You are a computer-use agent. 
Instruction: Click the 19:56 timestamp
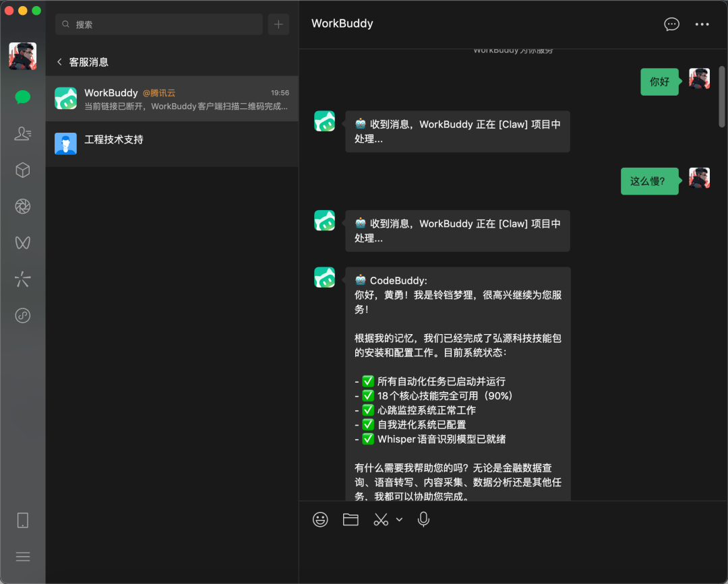[x=280, y=93]
